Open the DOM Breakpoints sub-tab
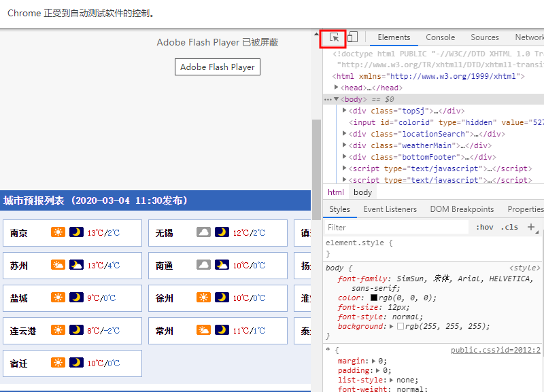544x392 pixels. coord(462,209)
